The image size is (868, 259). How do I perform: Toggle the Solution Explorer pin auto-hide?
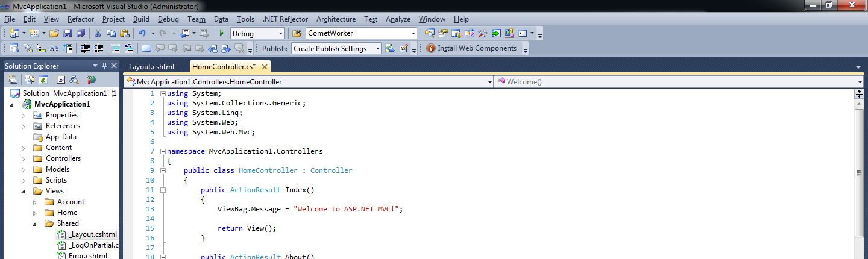pos(104,66)
